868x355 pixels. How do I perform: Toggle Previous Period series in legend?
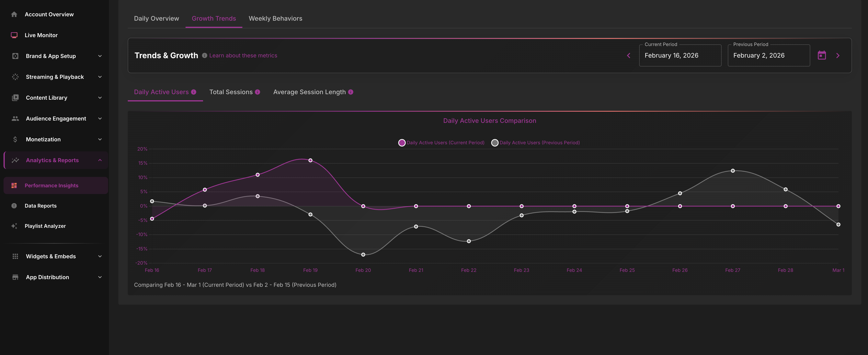click(535, 143)
